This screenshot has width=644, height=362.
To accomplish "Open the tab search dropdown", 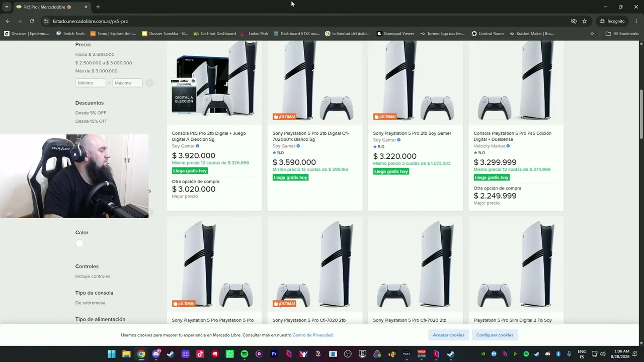I will pos(7,7).
